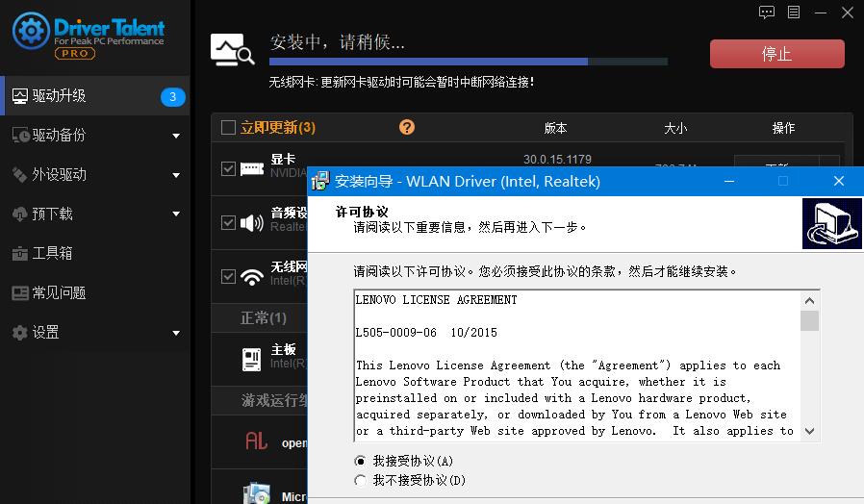Click the red 停止 button
This screenshot has width=864, height=504.
(x=777, y=54)
